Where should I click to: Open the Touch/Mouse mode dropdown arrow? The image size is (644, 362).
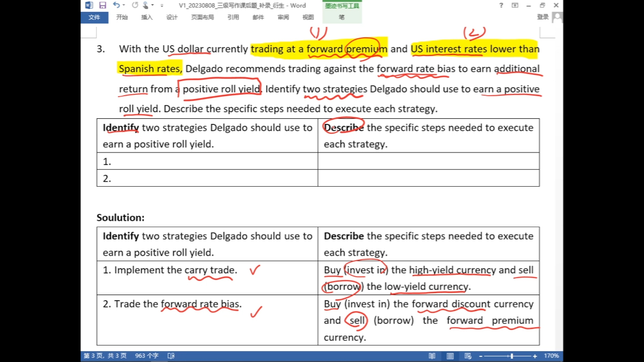(153, 5)
